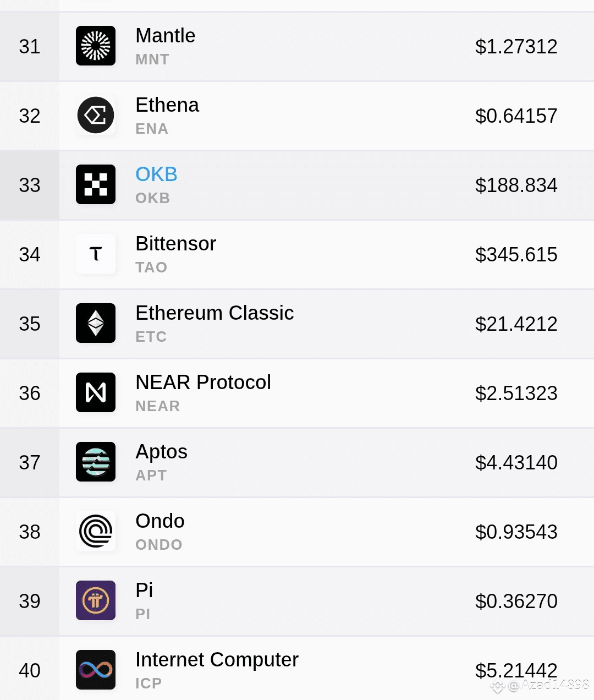Click the NEAR ticker symbol label
The width and height of the screenshot is (594, 700).
click(158, 406)
